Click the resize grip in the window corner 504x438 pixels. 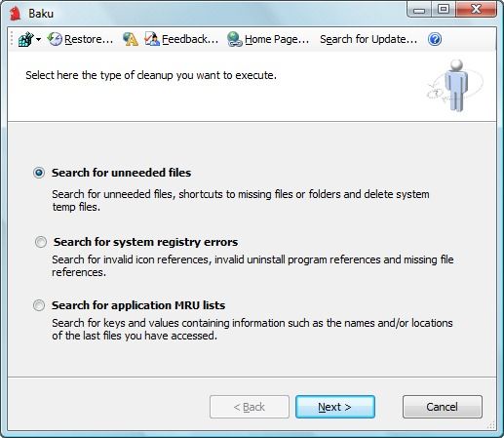[x=491, y=425]
